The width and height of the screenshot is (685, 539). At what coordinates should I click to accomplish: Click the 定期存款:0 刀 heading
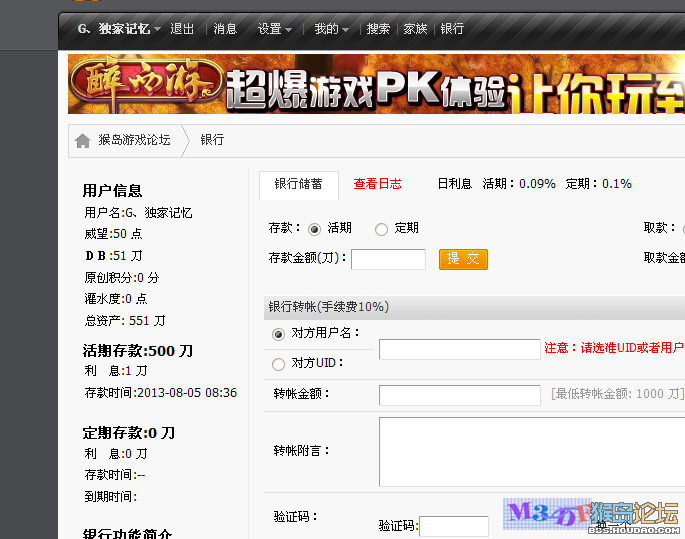128,433
